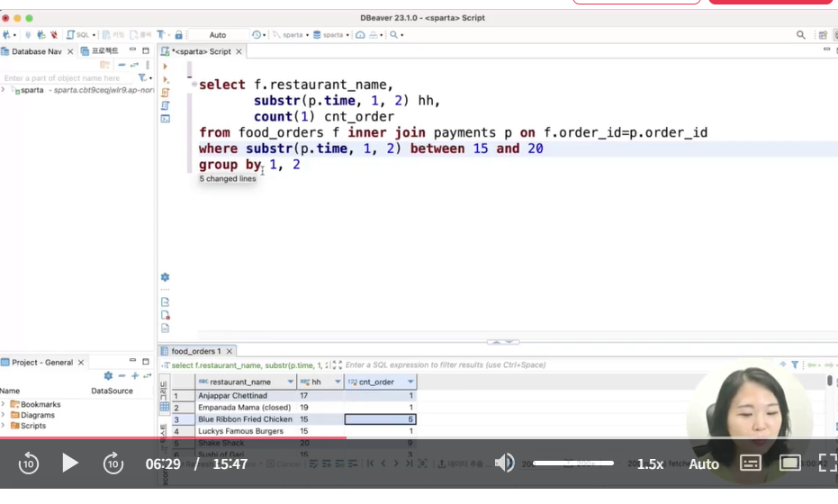Switch to the Project - General tab

point(42,363)
